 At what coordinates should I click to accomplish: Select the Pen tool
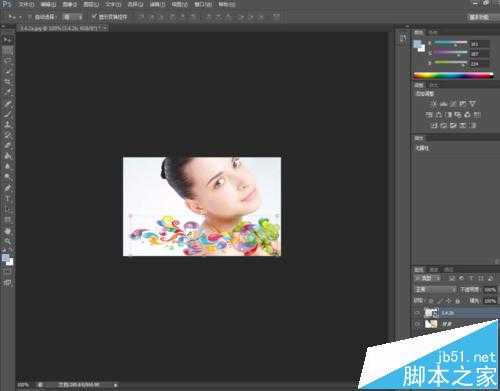7,188
